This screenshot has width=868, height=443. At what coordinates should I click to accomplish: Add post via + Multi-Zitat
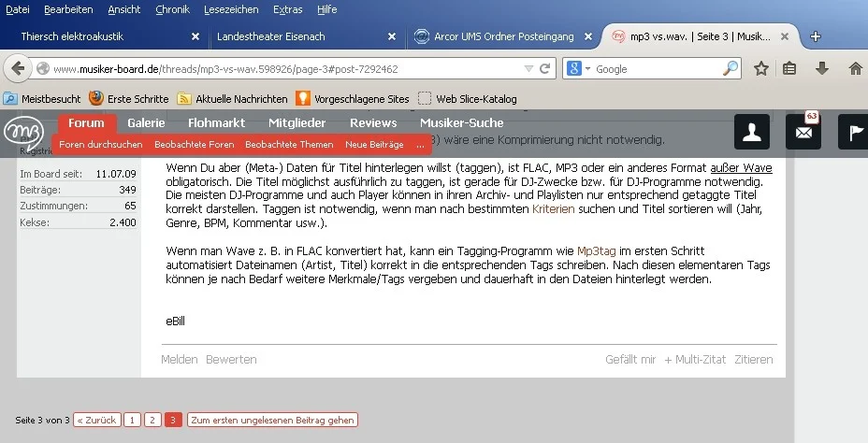click(x=695, y=360)
